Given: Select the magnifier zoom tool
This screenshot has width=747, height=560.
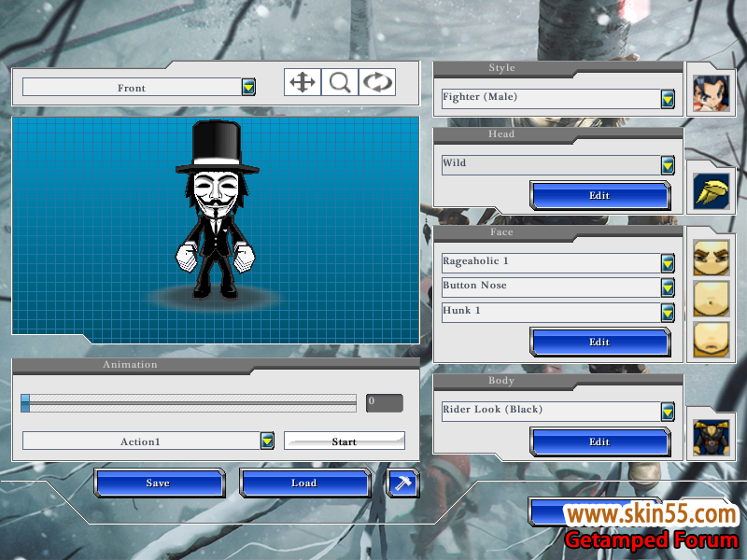Looking at the screenshot, I should click(x=340, y=82).
